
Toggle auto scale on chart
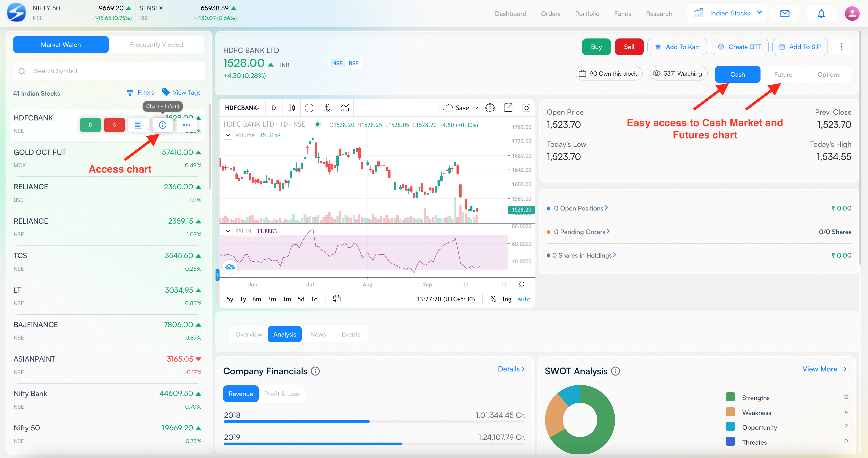(524, 299)
